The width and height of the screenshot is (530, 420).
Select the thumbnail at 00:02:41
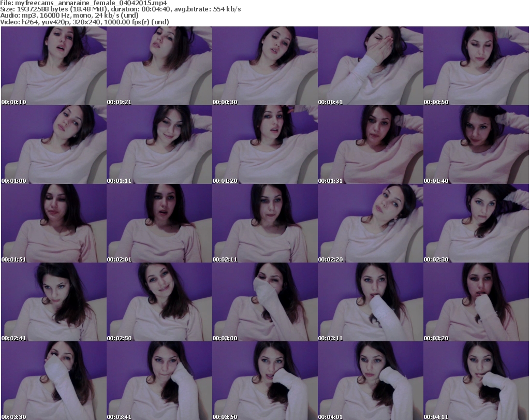pos(54,302)
